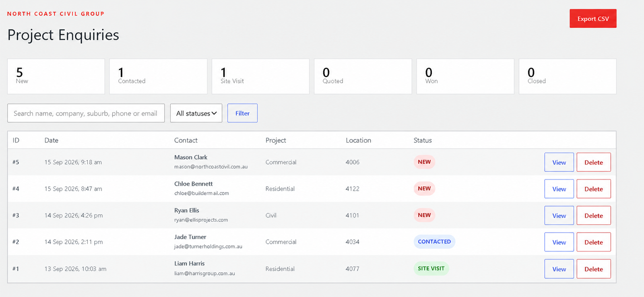
Task: Select the Quoted summary card
Action: [363, 76]
